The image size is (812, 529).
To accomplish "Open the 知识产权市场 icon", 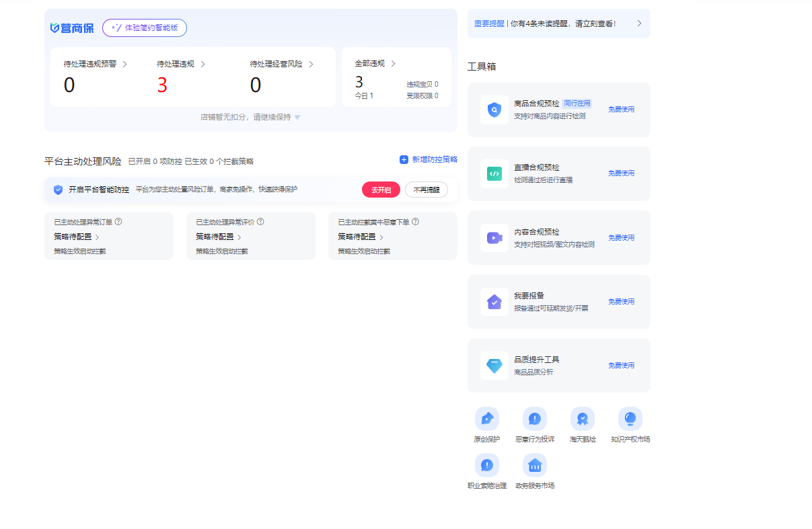I will pos(630,419).
